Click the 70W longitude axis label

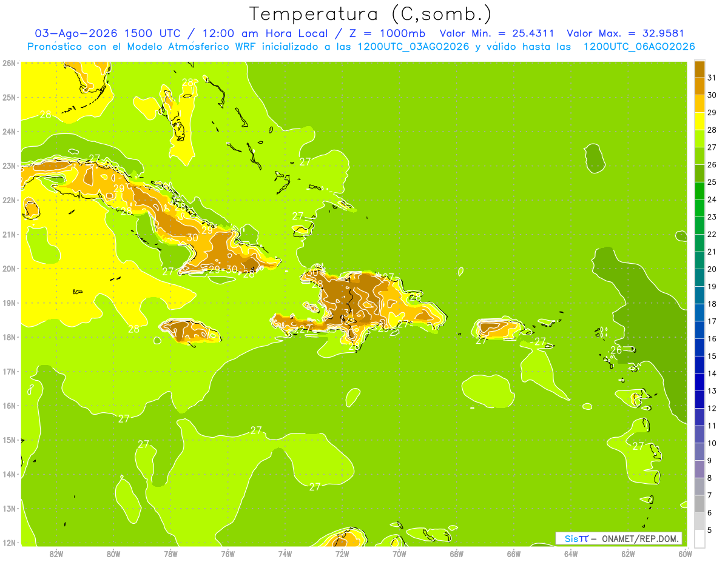pos(399,554)
